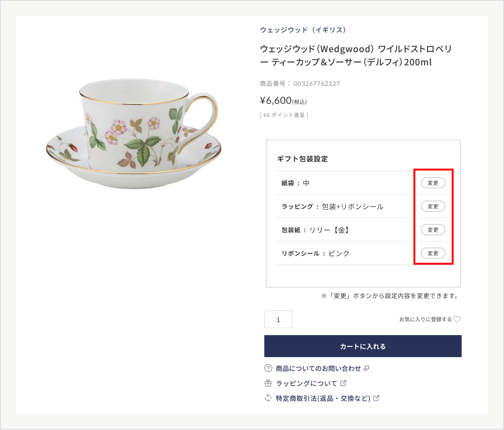Open 商品についてのお問い合わせ link
504x430 pixels.
(x=318, y=369)
